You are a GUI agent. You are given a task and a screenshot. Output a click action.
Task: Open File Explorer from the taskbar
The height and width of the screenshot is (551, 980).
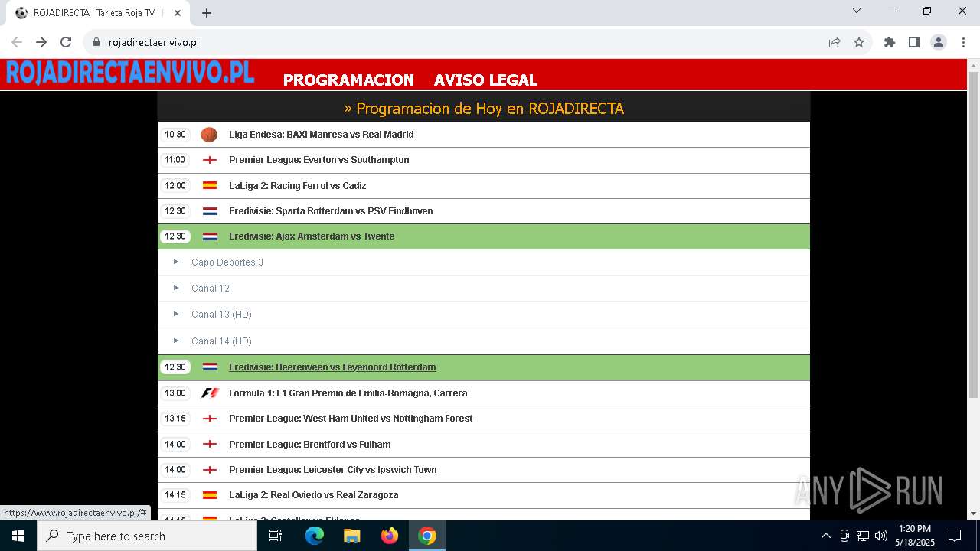[x=352, y=536]
